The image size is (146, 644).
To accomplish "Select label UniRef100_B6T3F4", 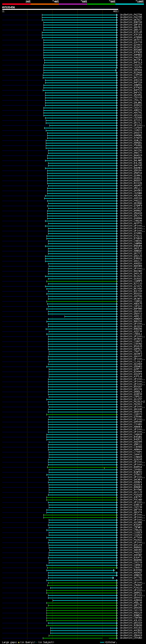I will pyautogui.click(x=131, y=60).
